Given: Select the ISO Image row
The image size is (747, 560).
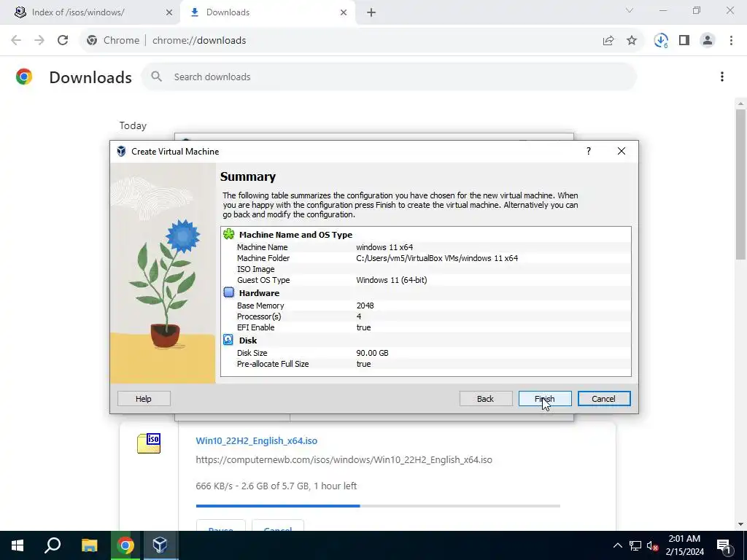Looking at the screenshot, I should click(x=425, y=269).
